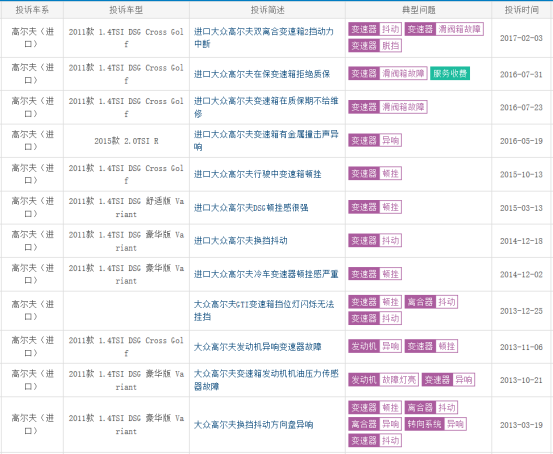
Task: Click 变速器 抖动 tag in 2013-12-25 row
Action: point(375,318)
